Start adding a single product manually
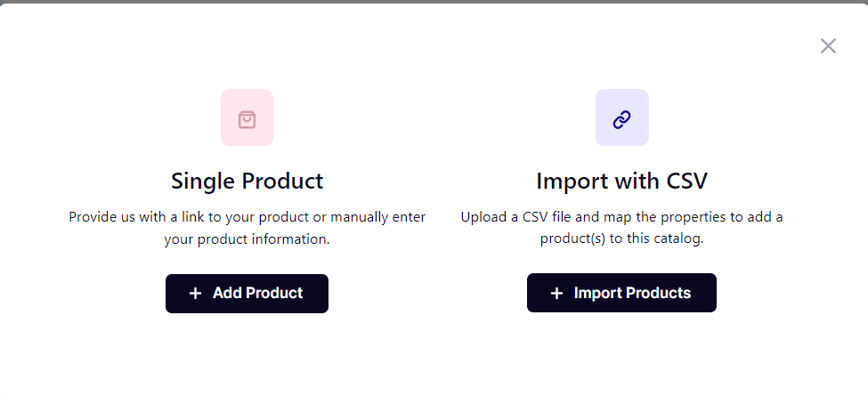868x396 pixels. (247, 293)
